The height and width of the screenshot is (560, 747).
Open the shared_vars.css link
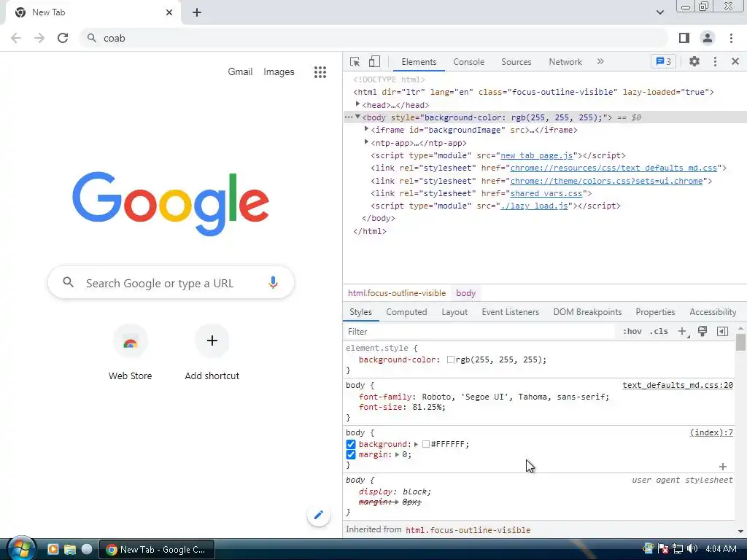click(x=546, y=193)
